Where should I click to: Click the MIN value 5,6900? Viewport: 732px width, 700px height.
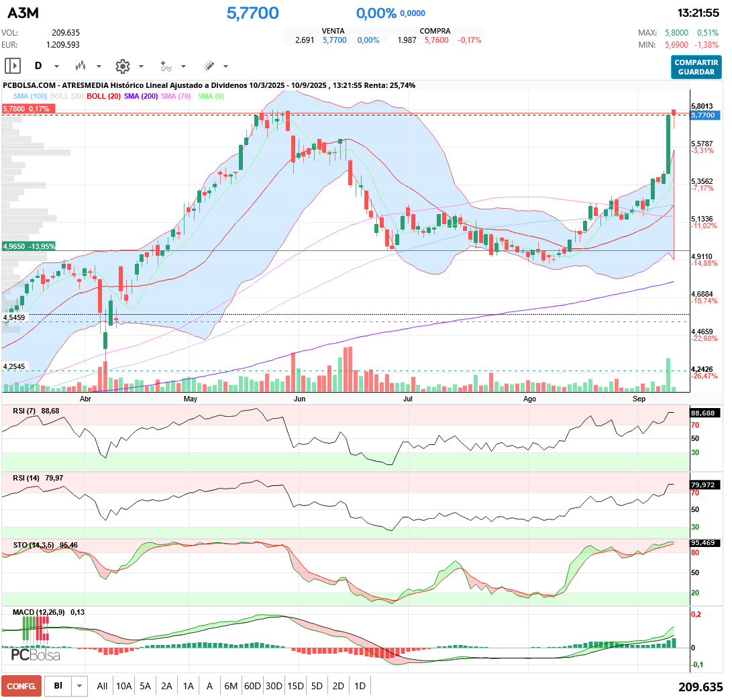click(676, 45)
